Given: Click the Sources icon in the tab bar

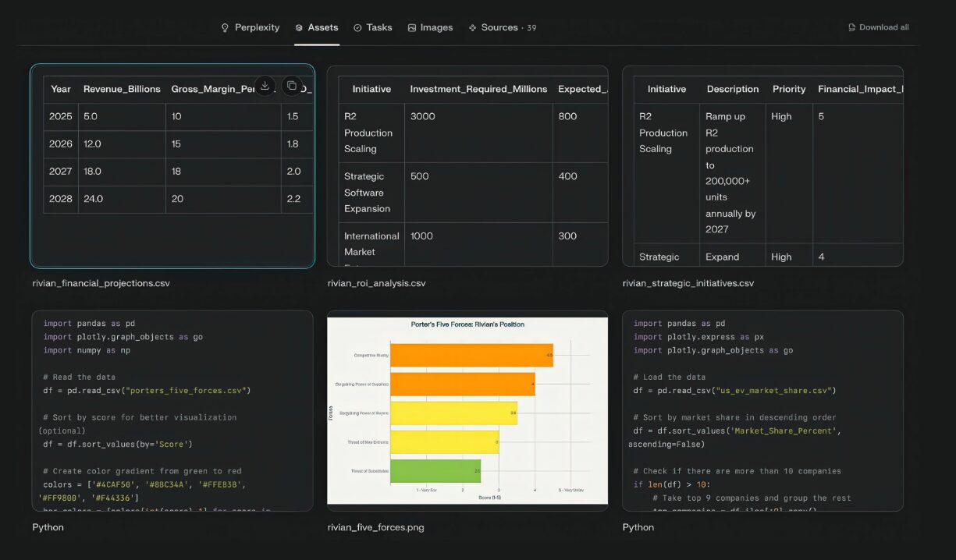Looking at the screenshot, I should pyautogui.click(x=472, y=27).
